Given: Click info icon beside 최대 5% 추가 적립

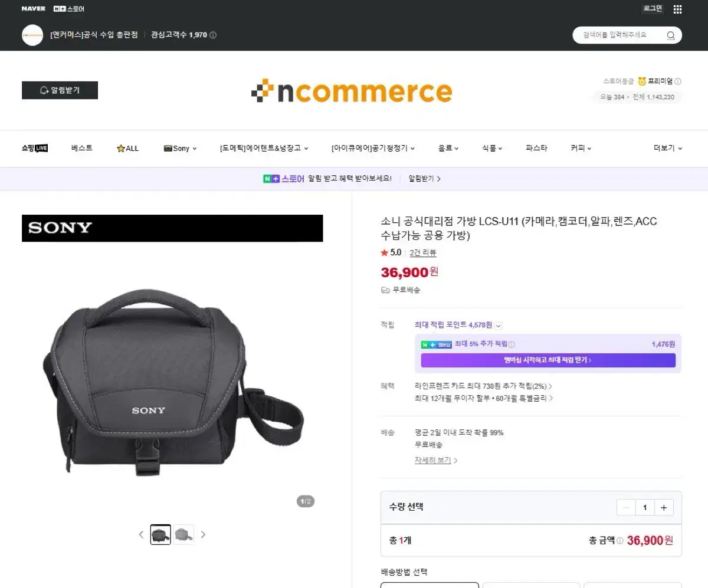Looking at the screenshot, I should 512,344.
